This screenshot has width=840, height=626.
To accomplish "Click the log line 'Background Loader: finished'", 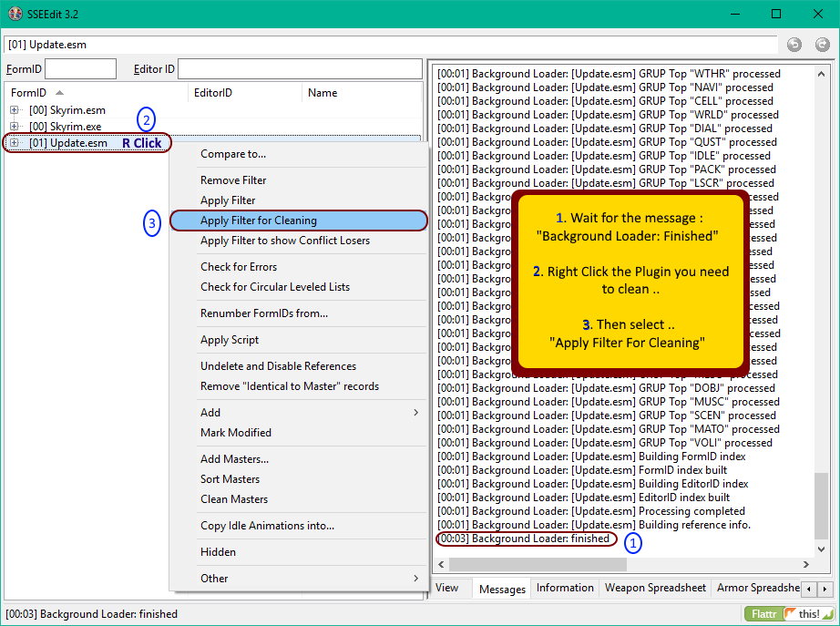I will [523, 539].
